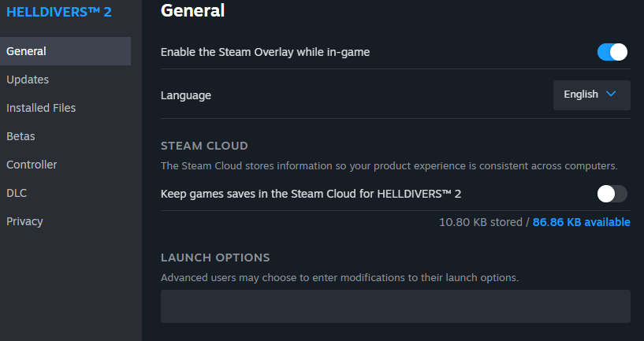644x341 pixels.
Task: Click the LAUNCH OPTIONS section heading
Action: (215, 258)
